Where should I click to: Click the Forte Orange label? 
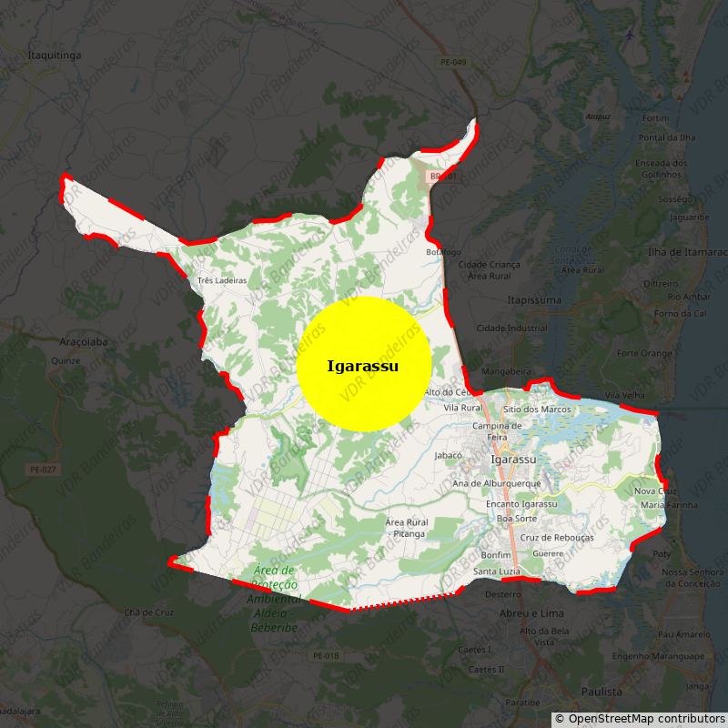click(644, 353)
